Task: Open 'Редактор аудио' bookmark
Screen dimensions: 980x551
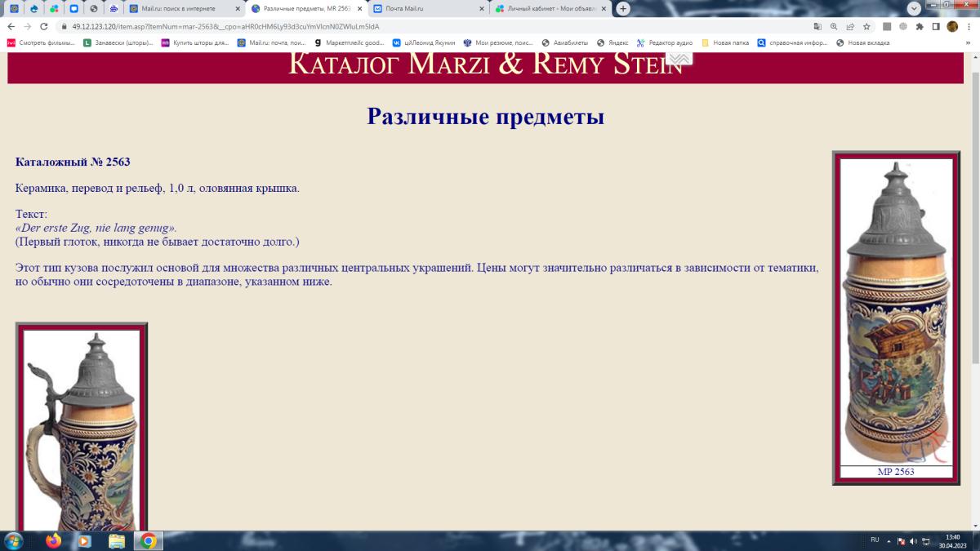Action: click(665, 42)
